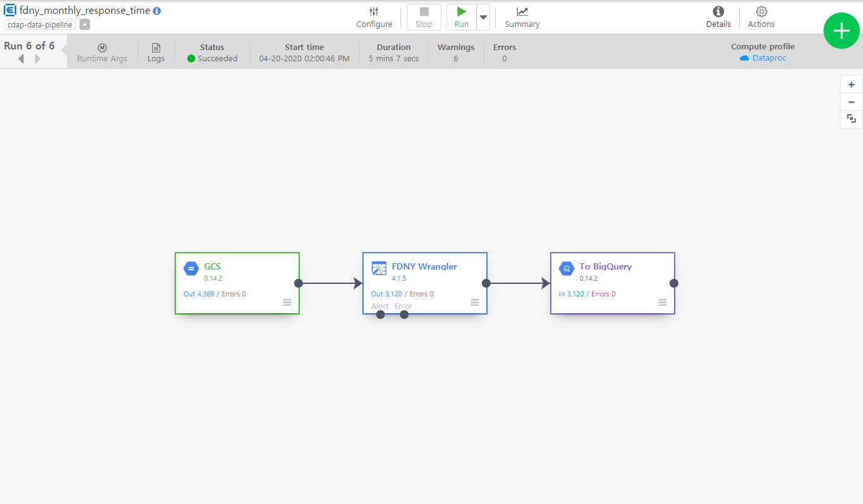
Task: Click the Errors count 0
Action: [504, 59]
